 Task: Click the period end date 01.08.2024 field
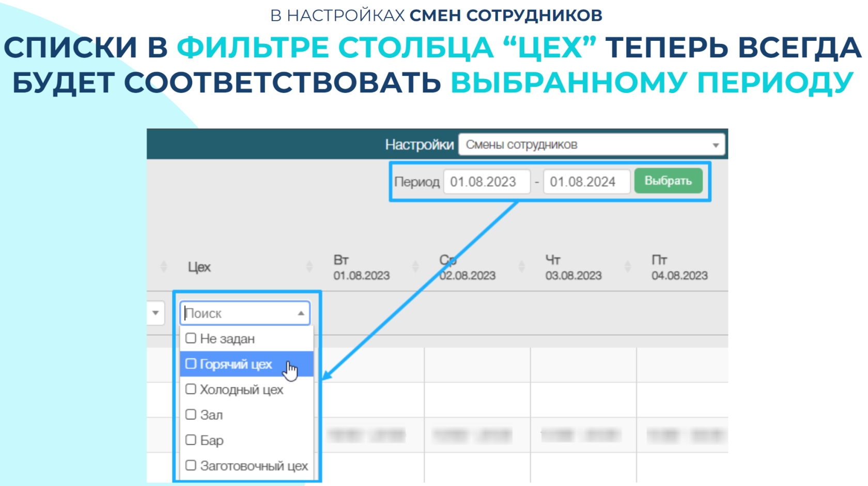586,182
